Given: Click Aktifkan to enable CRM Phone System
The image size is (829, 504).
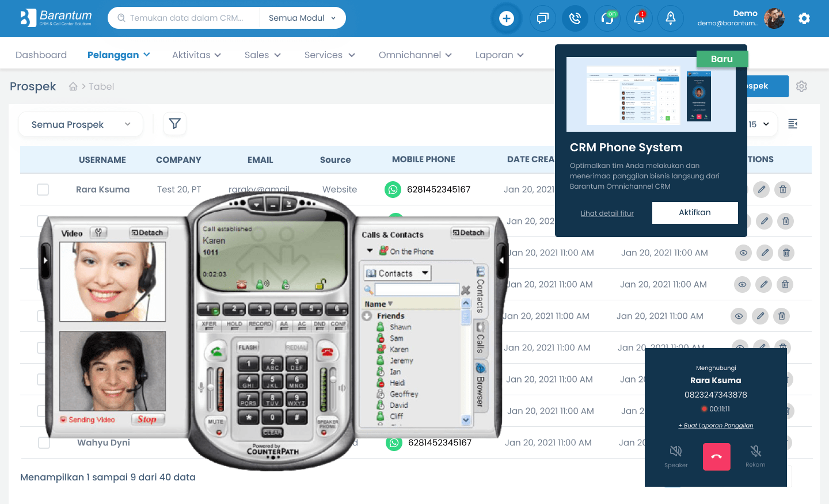Looking at the screenshot, I should (695, 212).
